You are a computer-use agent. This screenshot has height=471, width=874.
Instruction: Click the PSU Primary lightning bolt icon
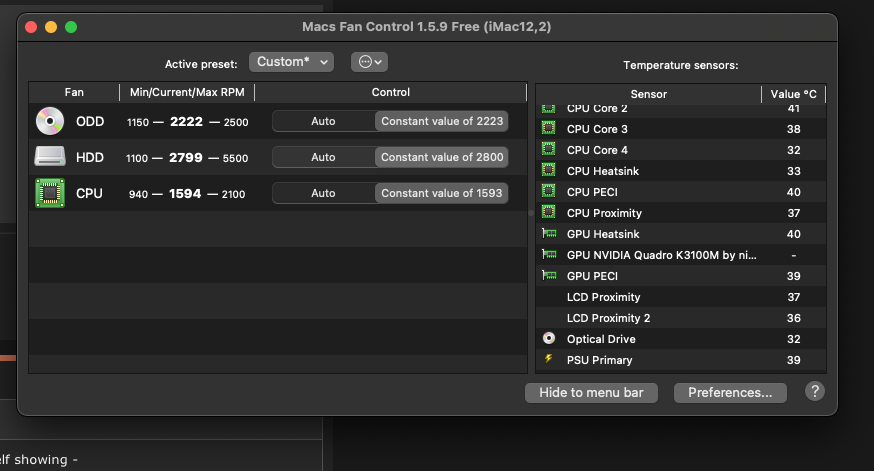point(548,358)
